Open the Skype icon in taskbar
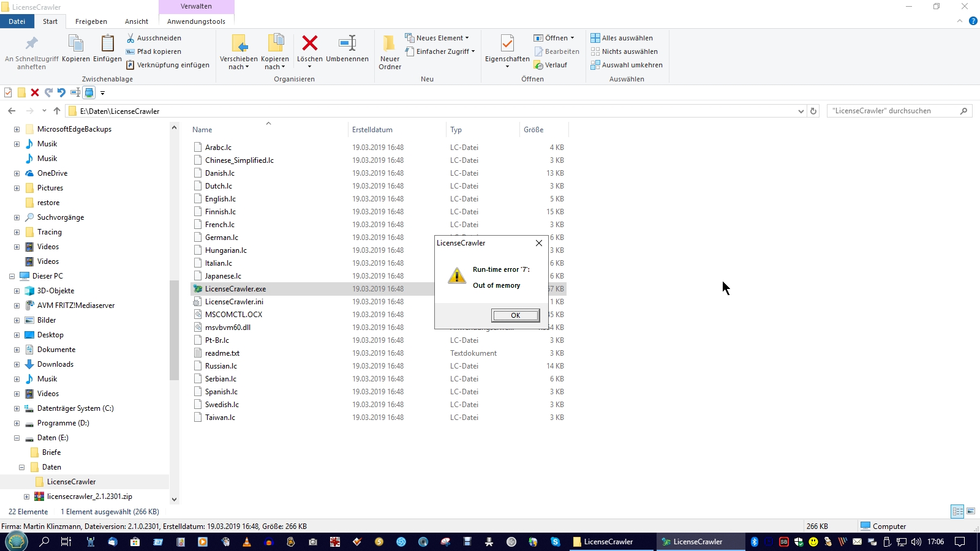Image resolution: width=980 pixels, height=551 pixels. pyautogui.click(x=556, y=542)
